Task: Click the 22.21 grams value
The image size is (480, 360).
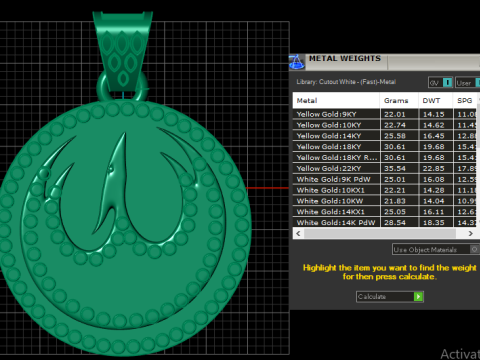Action: [395, 190]
